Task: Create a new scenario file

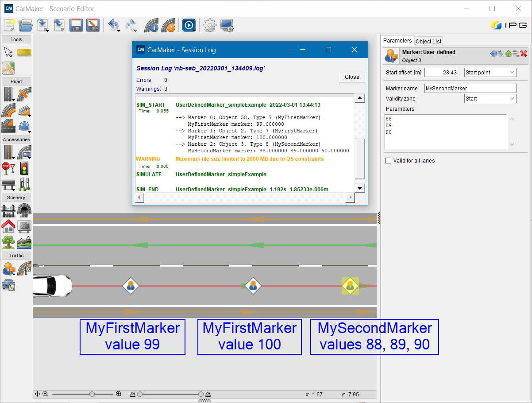Action: (9, 26)
